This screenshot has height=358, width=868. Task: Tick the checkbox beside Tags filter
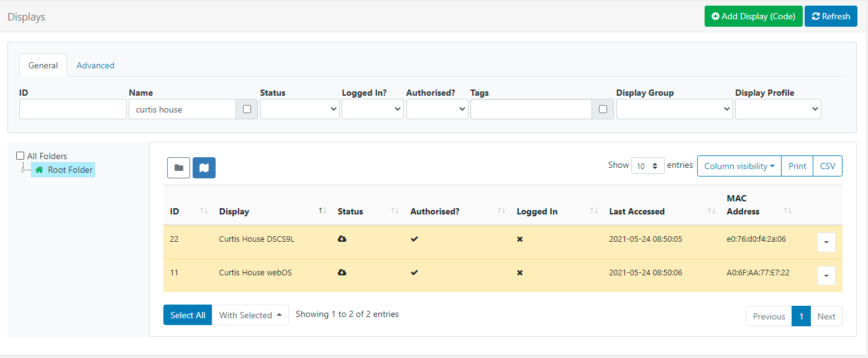(603, 109)
